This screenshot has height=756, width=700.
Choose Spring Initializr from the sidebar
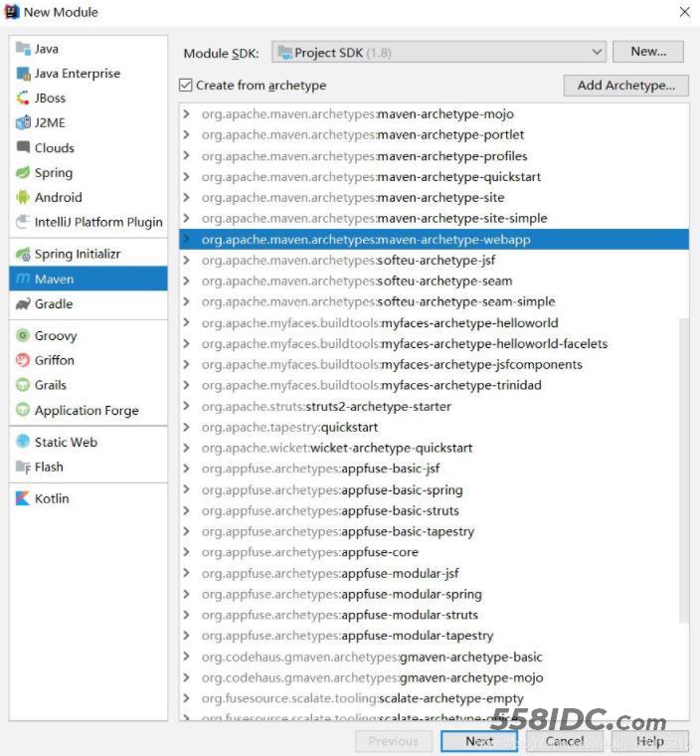click(x=77, y=255)
